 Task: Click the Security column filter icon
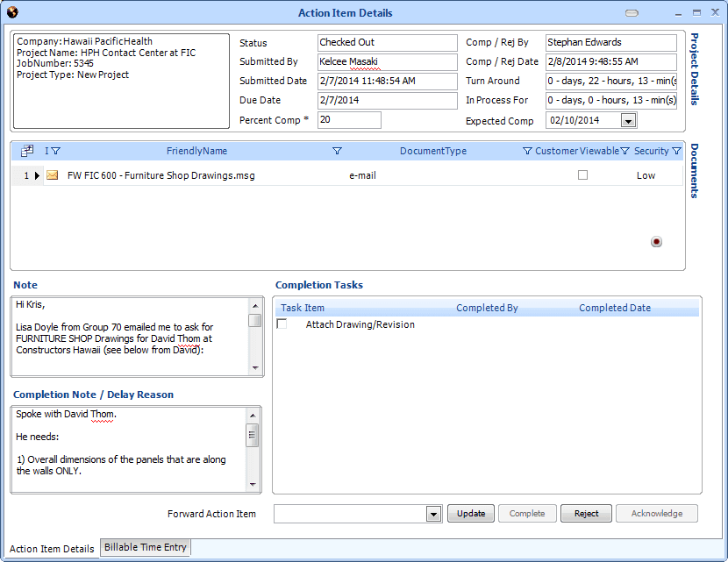click(676, 152)
